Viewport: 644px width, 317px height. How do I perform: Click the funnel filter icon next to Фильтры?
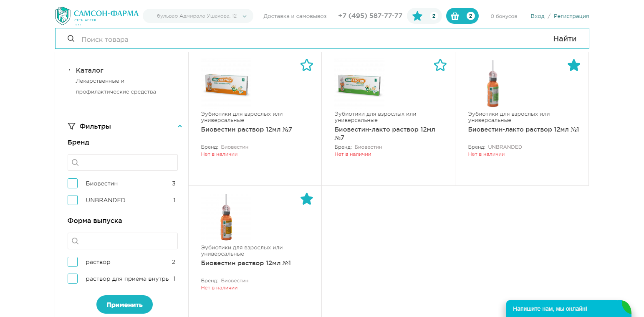71,126
